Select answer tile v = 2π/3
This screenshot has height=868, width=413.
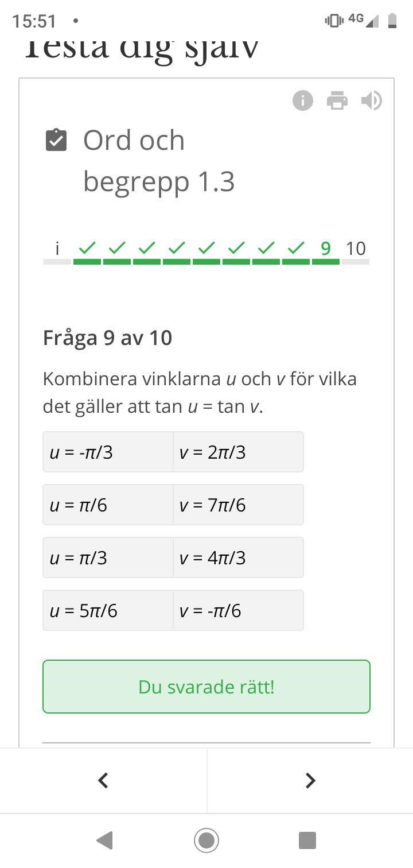238,452
